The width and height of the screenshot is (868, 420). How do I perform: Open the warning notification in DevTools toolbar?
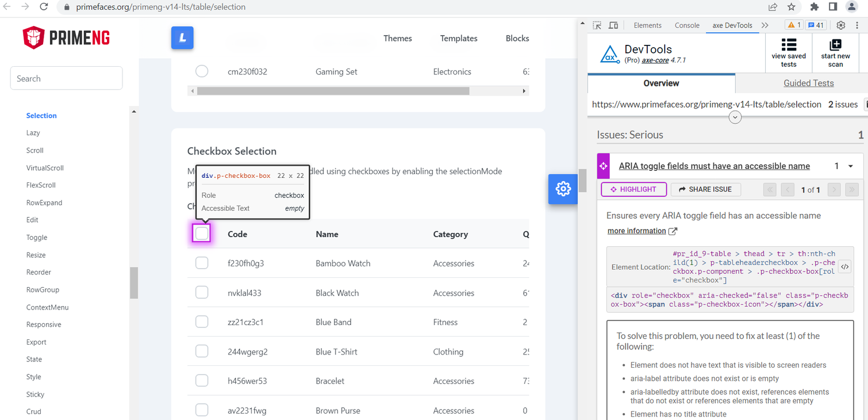794,25
